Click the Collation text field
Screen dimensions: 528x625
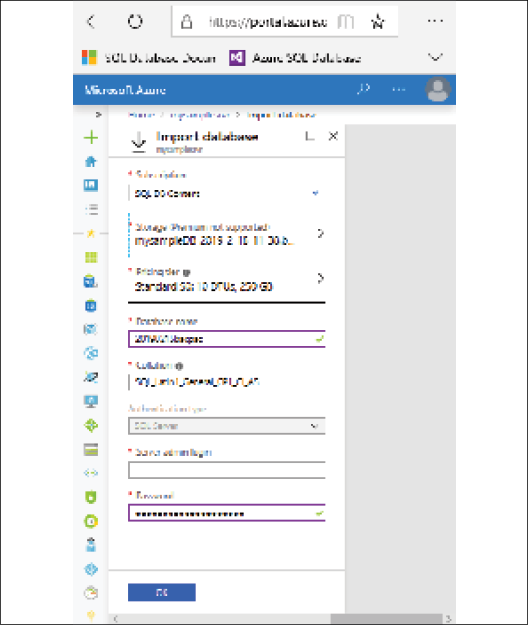(226, 381)
